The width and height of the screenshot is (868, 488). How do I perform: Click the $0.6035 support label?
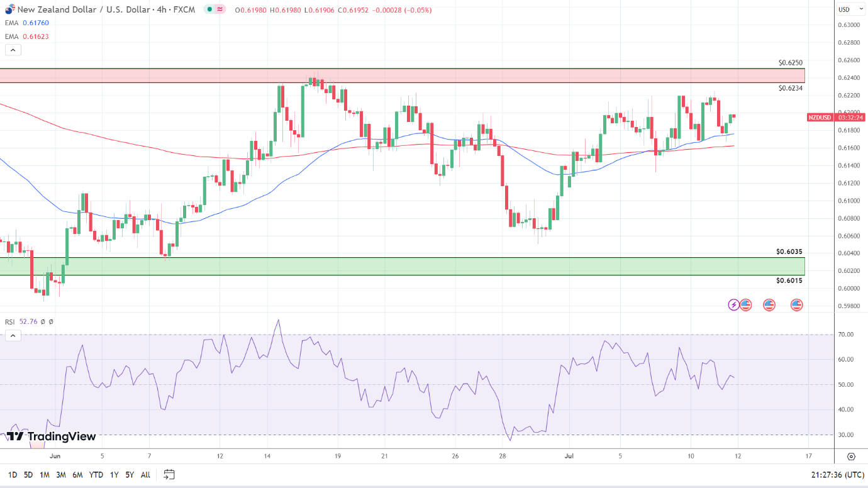[x=789, y=252]
